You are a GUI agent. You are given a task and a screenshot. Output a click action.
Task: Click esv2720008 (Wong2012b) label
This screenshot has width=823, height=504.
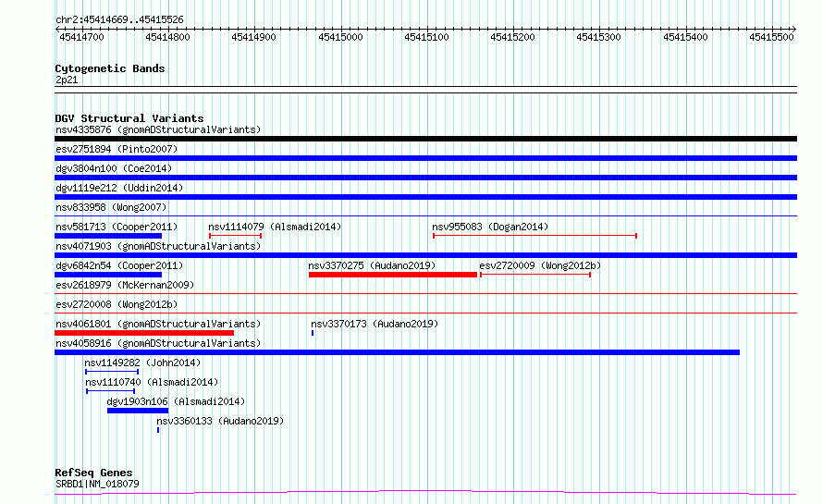point(117,304)
